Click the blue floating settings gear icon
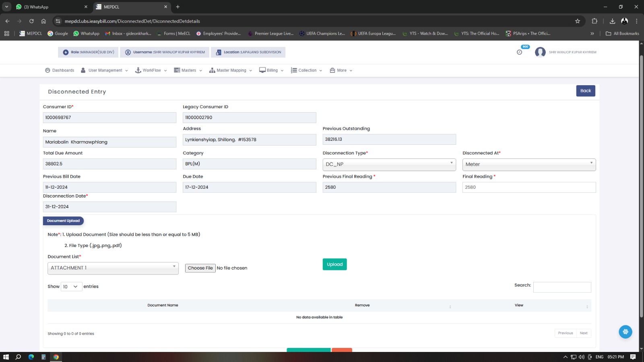 [625, 332]
